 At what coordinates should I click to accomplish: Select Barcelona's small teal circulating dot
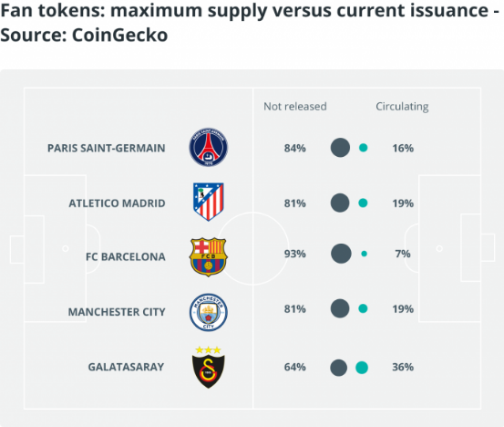[364, 254]
